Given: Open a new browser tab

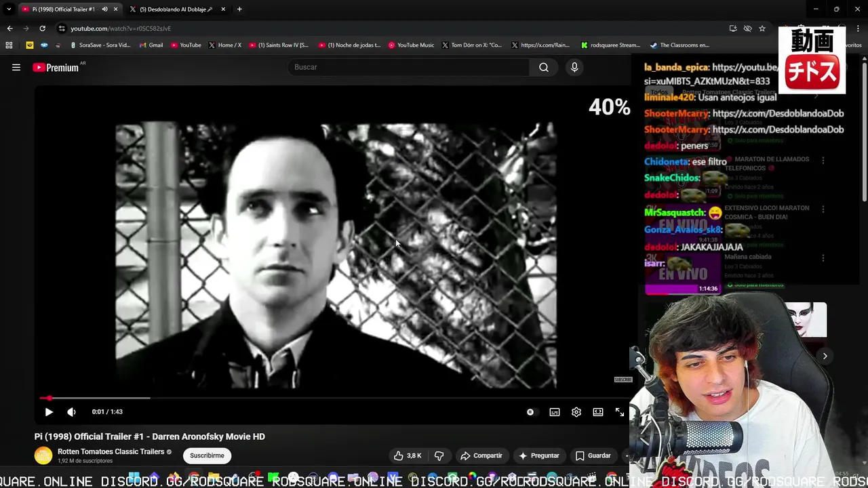Looking at the screenshot, I should [239, 9].
